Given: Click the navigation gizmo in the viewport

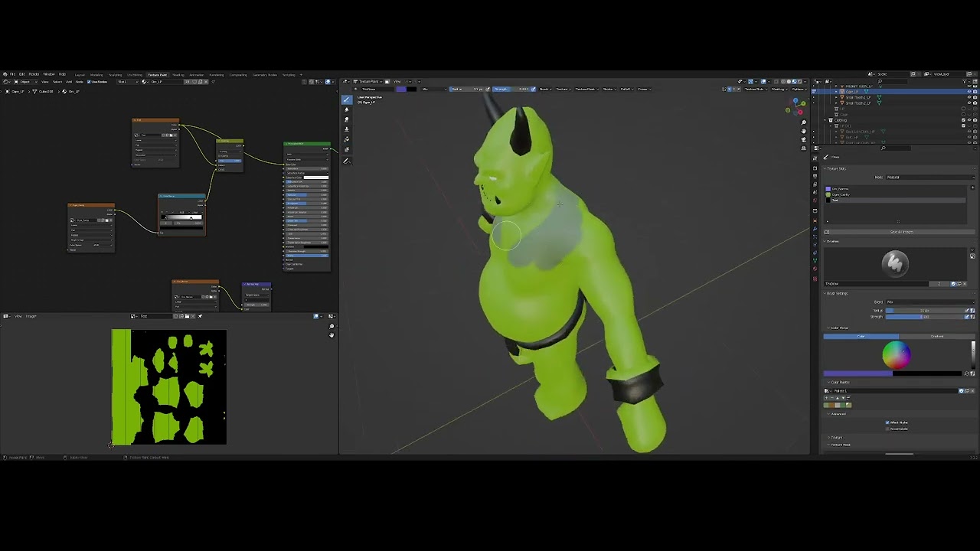Looking at the screenshot, I should point(796,106).
